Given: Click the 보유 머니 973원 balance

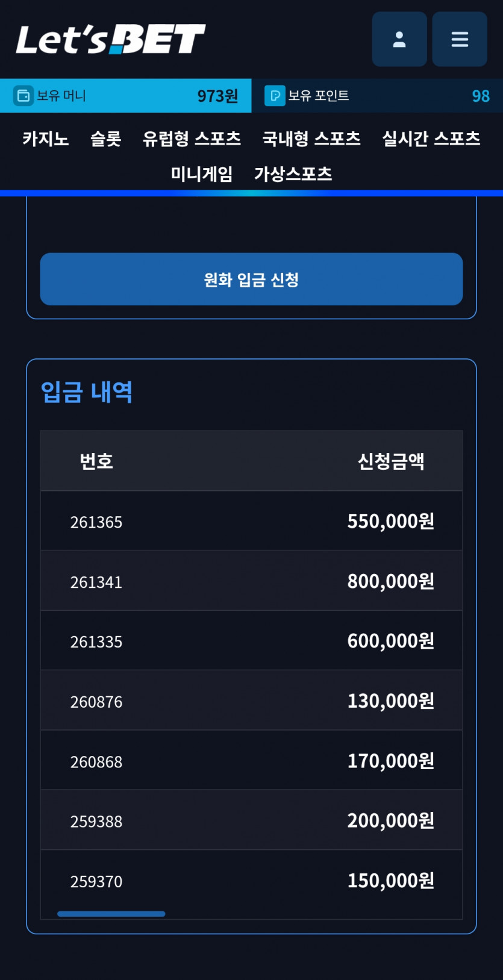Looking at the screenshot, I should [x=126, y=96].
